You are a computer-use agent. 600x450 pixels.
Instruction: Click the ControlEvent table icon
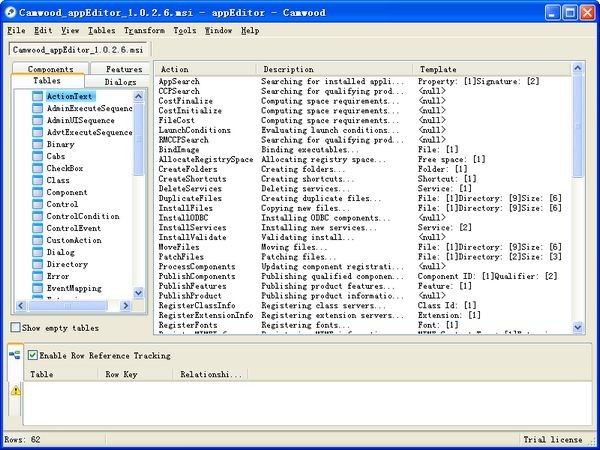[37, 228]
